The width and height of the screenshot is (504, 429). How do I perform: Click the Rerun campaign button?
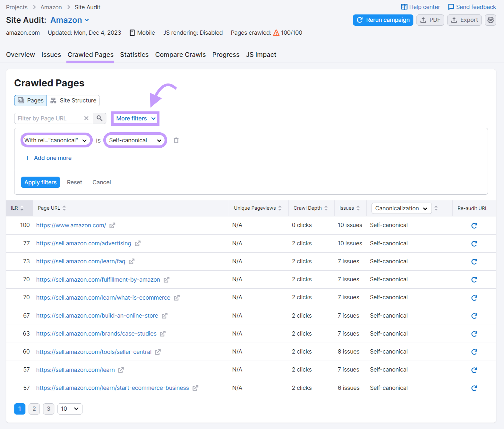(x=383, y=20)
